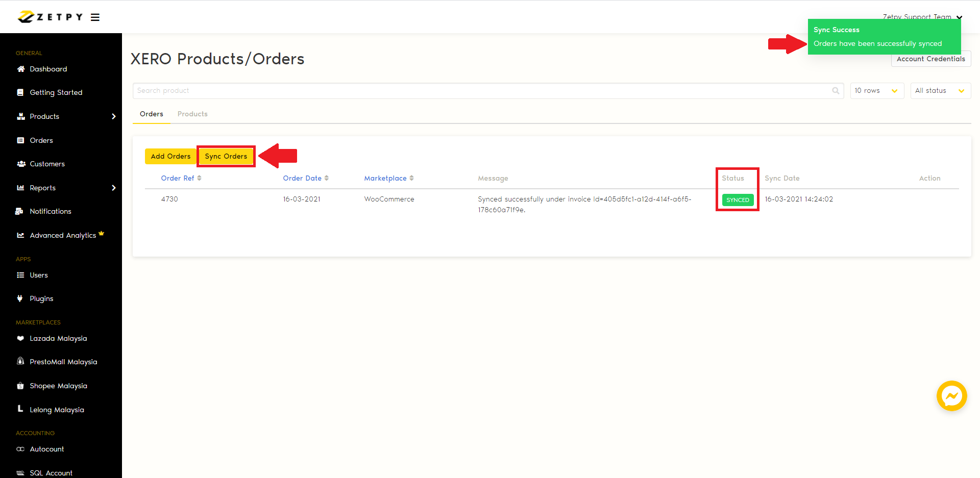Open Shopee Malaysia marketplace

pos(58,386)
